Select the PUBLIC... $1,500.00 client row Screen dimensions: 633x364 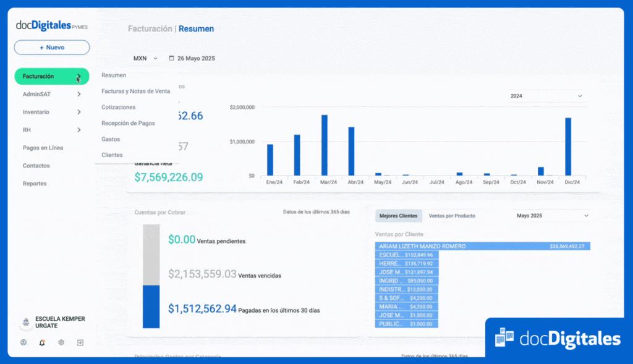click(407, 324)
